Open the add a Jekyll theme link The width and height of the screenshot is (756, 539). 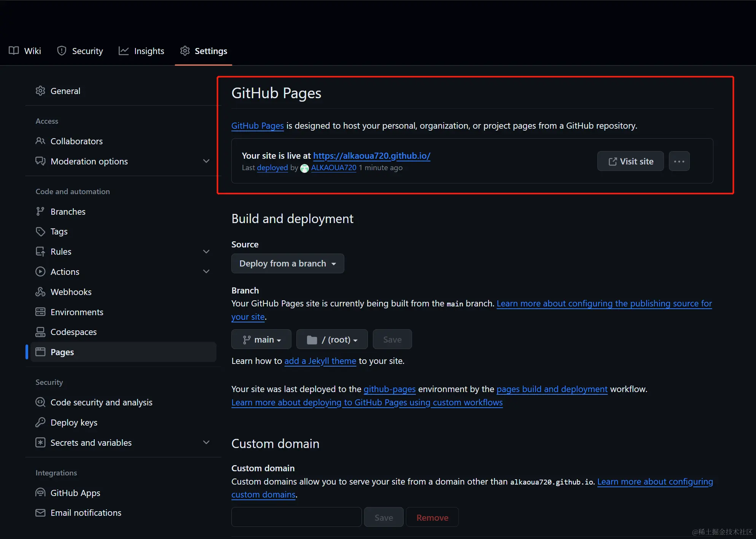pos(320,361)
